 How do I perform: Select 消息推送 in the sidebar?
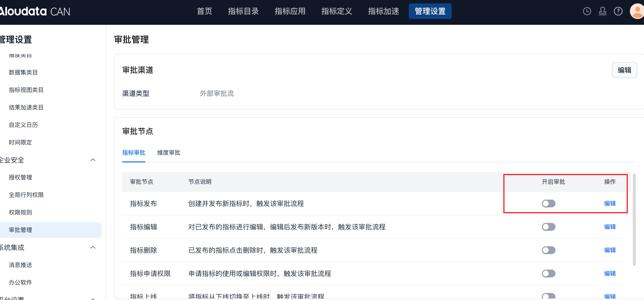click(x=20, y=265)
